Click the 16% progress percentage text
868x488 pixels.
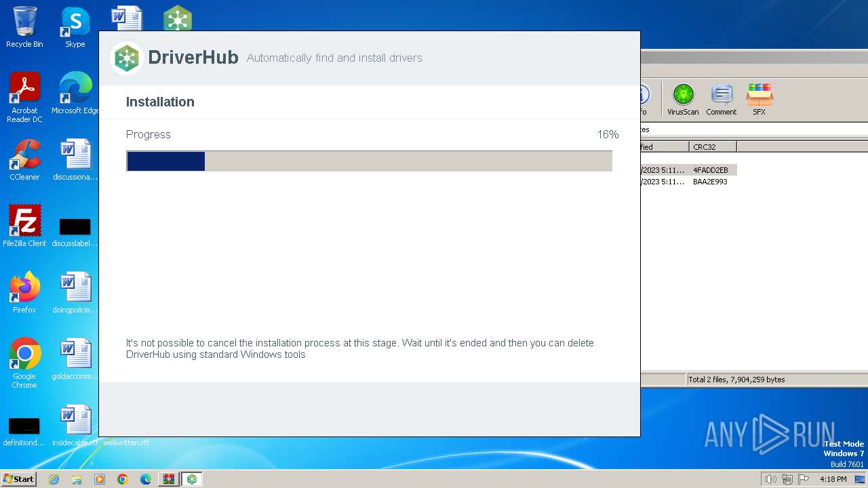(x=608, y=134)
